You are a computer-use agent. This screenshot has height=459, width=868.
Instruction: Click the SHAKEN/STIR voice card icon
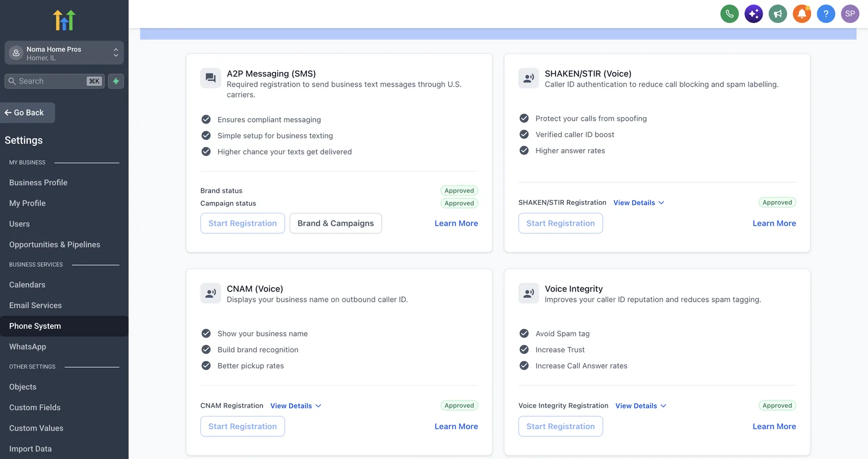tap(528, 78)
